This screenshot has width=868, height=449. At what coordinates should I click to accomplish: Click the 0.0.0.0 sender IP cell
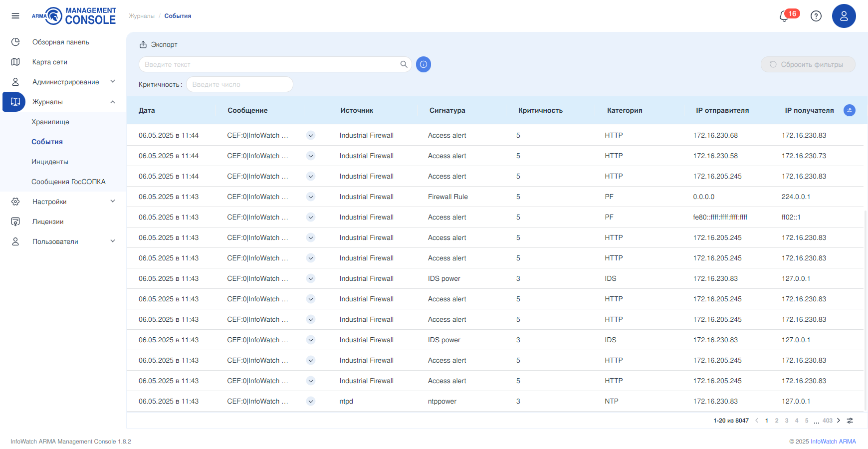(704, 197)
